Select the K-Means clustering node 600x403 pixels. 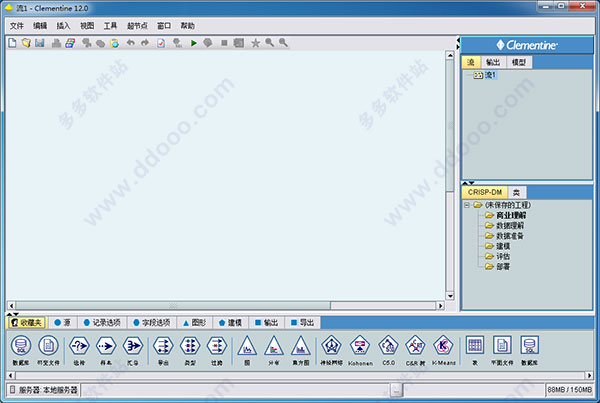(x=443, y=350)
